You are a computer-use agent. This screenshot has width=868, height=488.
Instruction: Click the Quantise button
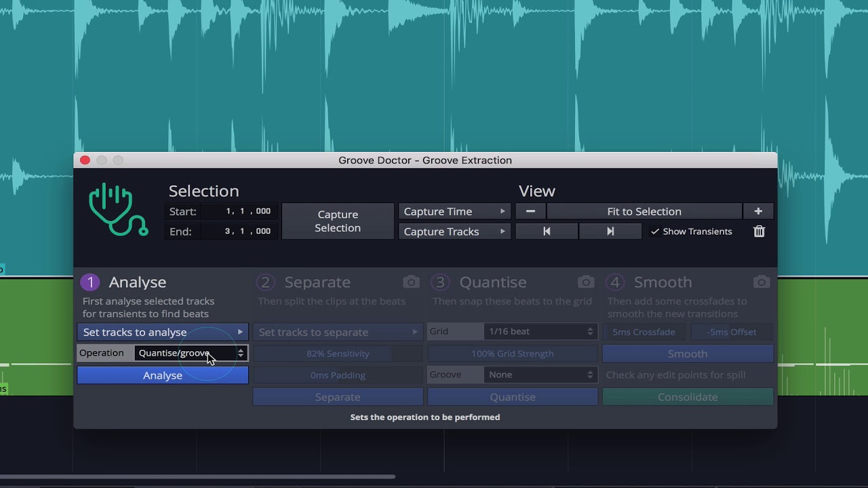tap(513, 397)
